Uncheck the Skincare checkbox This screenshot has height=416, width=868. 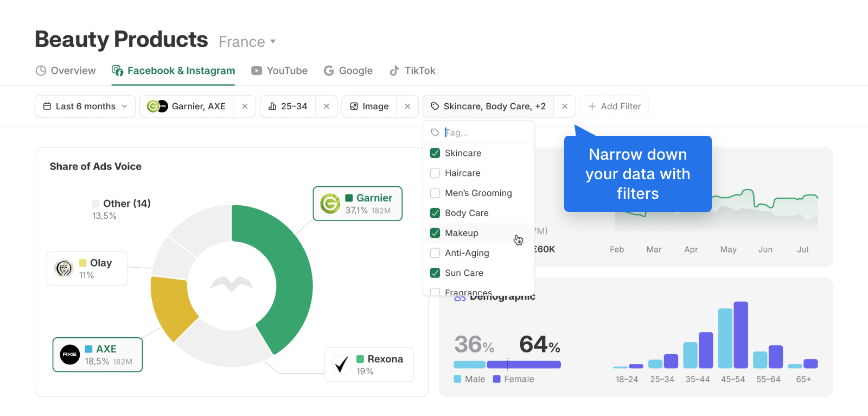coord(435,153)
